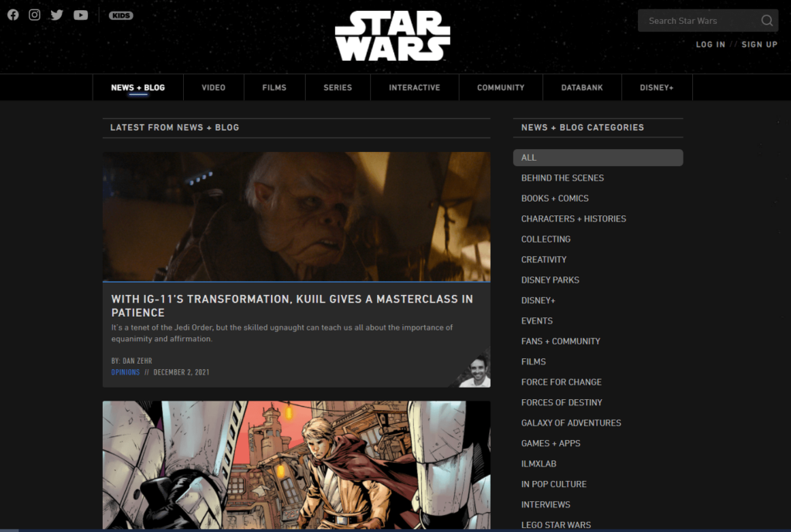Open the Interactive nav tab
Viewport: 791px width, 532px height.
click(414, 87)
